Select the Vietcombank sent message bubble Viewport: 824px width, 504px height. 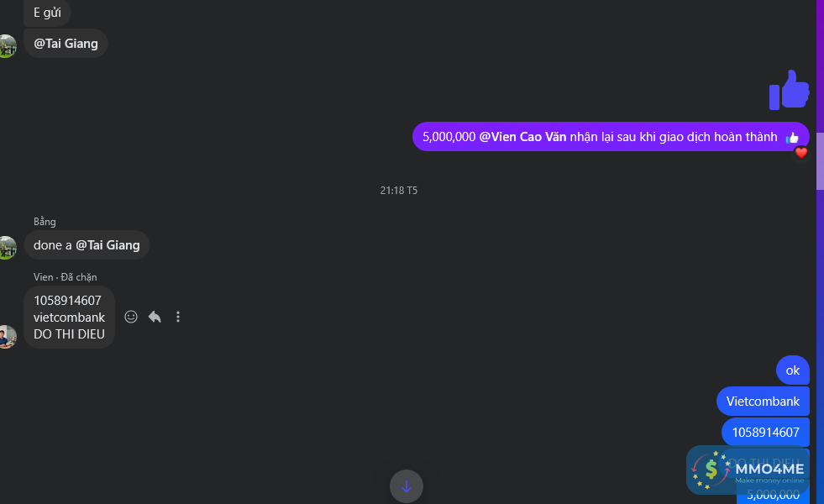[763, 402]
